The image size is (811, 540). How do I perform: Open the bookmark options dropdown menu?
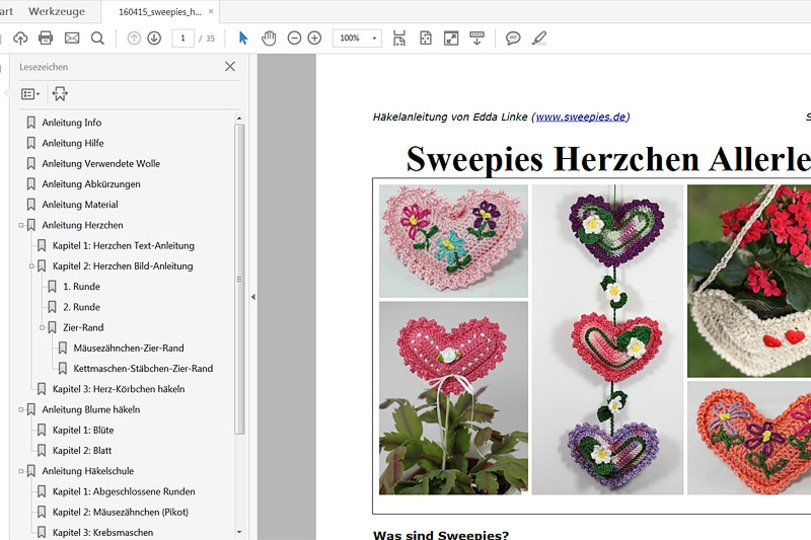pyautogui.click(x=31, y=94)
